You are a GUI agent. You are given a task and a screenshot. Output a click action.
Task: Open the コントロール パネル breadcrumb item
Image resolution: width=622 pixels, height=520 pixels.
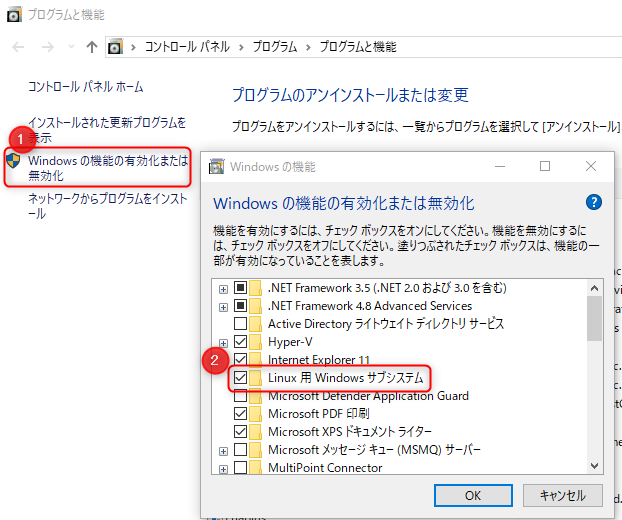[186, 47]
